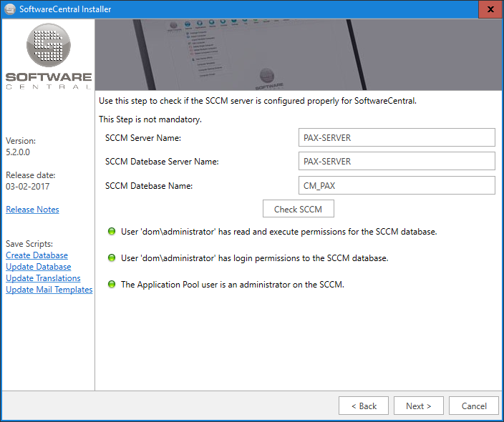This screenshot has height=422, width=504.
Task: Go to the previous step with Back
Action: point(364,406)
